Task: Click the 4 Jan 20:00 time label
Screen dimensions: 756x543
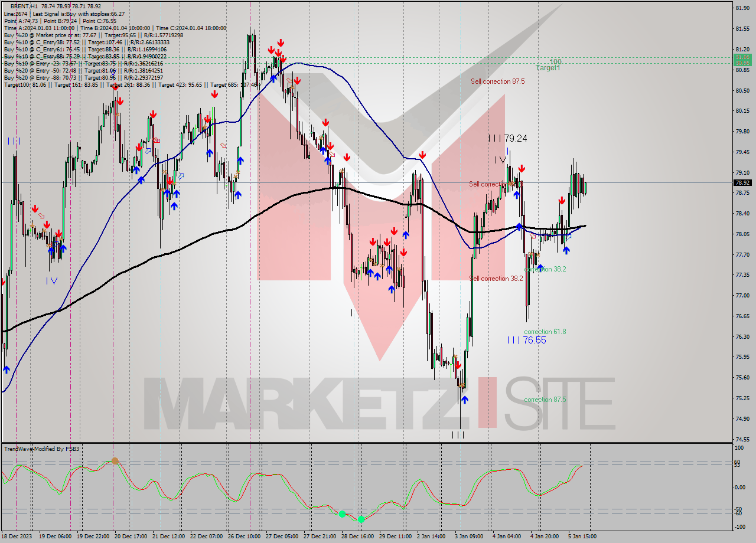Action: pos(545,537)
